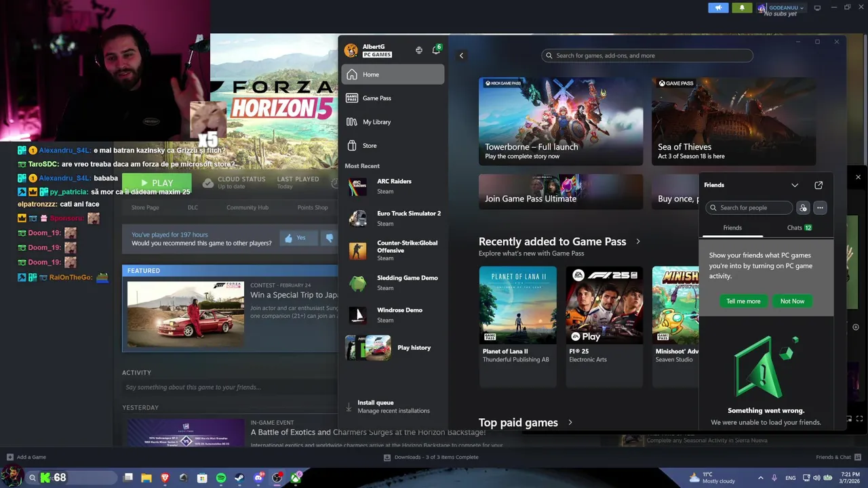868x488 pixels.
Task: Click Search for people field
Action: [x=749, y=208]
